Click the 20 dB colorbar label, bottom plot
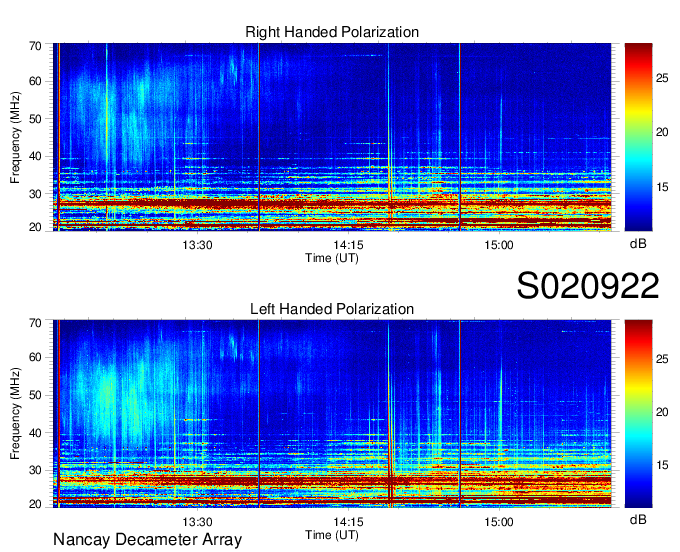680x552 pixels. [x=662, y=412]
